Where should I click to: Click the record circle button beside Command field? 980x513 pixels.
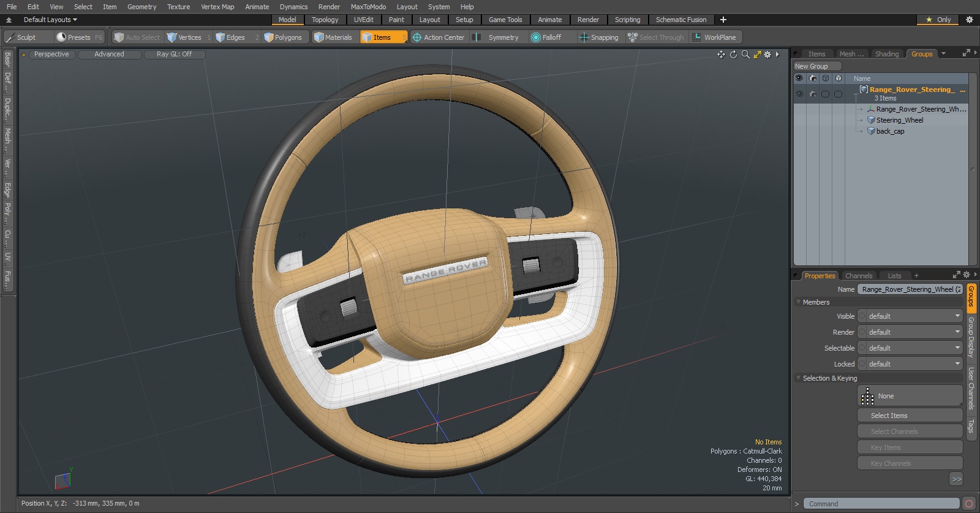969,504
